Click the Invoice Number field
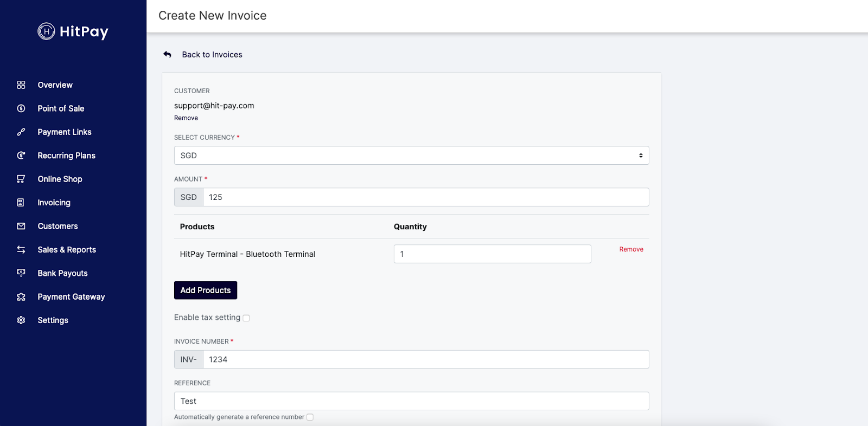This screenshot has height=426, width=868. (426, 359)
